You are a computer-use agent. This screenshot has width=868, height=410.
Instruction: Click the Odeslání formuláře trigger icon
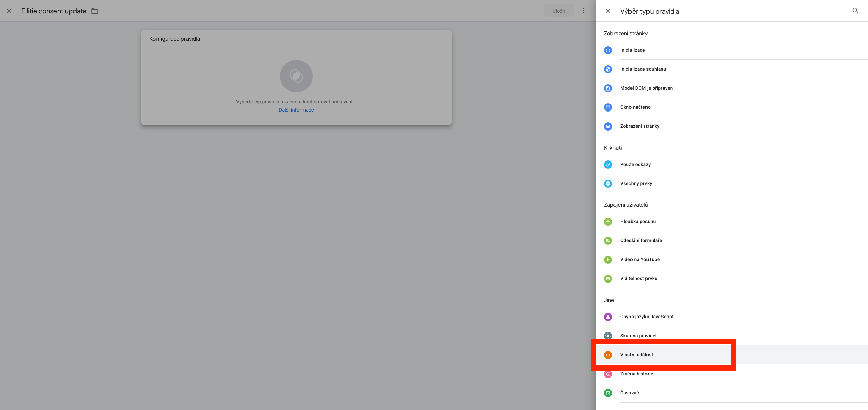(x=608, y=240)
